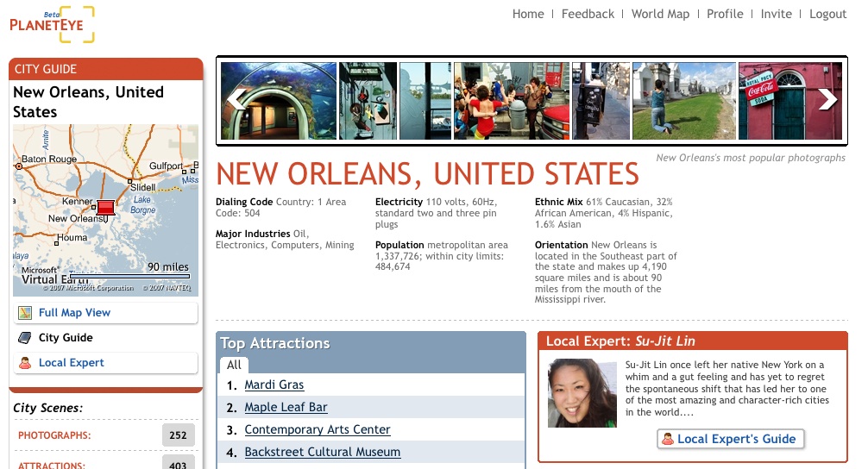Click the ATTRACTIONS label in City Scenes
This screenshot has width=868, height=469.
click(x=52, y=466)
